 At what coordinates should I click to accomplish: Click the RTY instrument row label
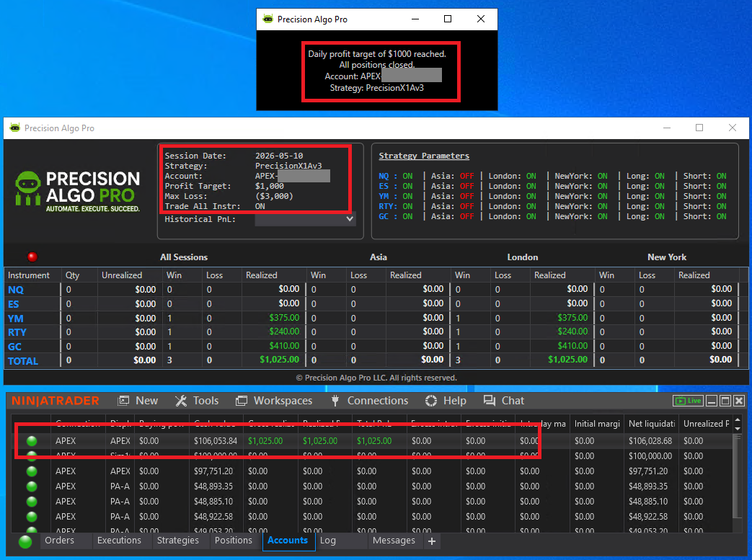(x=17, y=332)
